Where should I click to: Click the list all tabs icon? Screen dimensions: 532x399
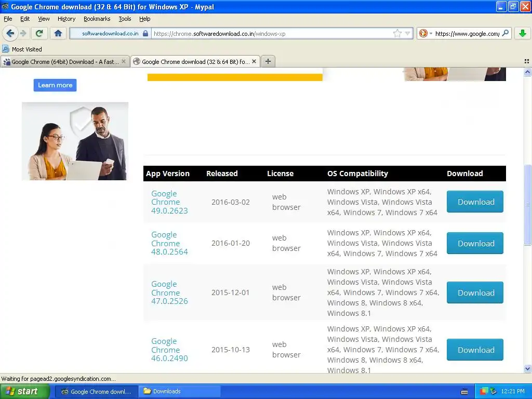pos(527,61)
